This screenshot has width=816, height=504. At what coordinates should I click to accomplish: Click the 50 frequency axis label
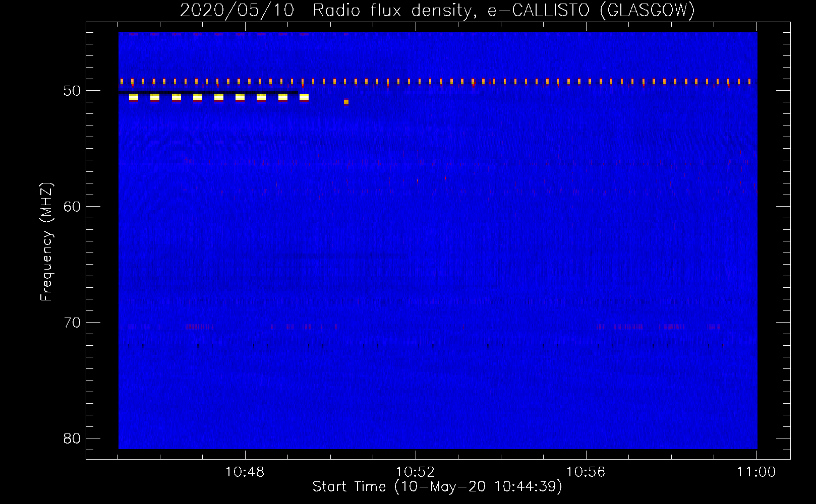click(x=72, y=91)
